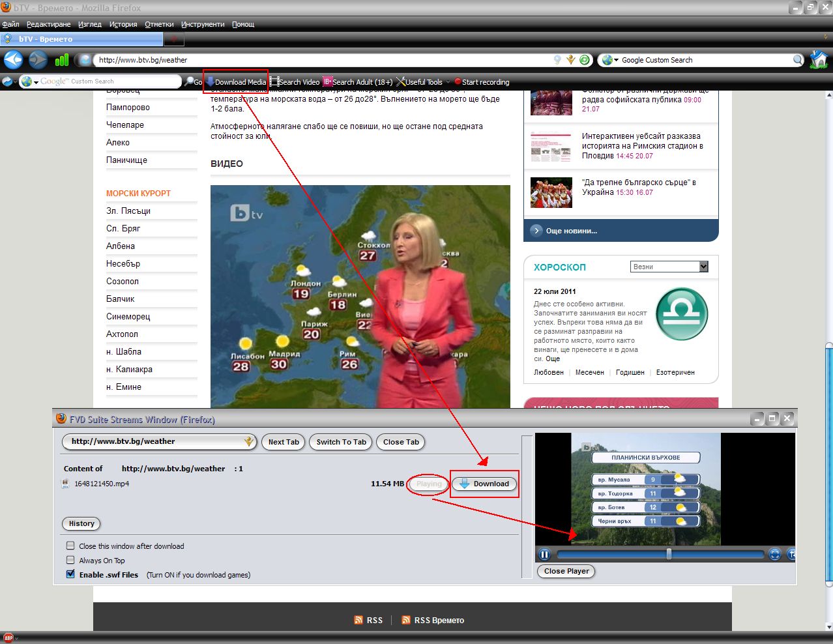
Task: Click the History button
Action: (81, 523)
